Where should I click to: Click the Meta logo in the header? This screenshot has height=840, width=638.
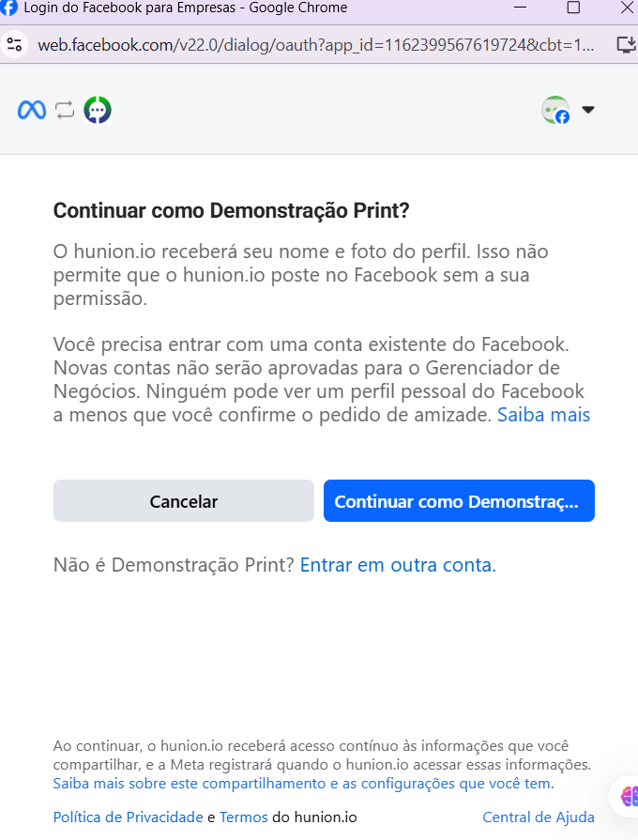point(31,109)
